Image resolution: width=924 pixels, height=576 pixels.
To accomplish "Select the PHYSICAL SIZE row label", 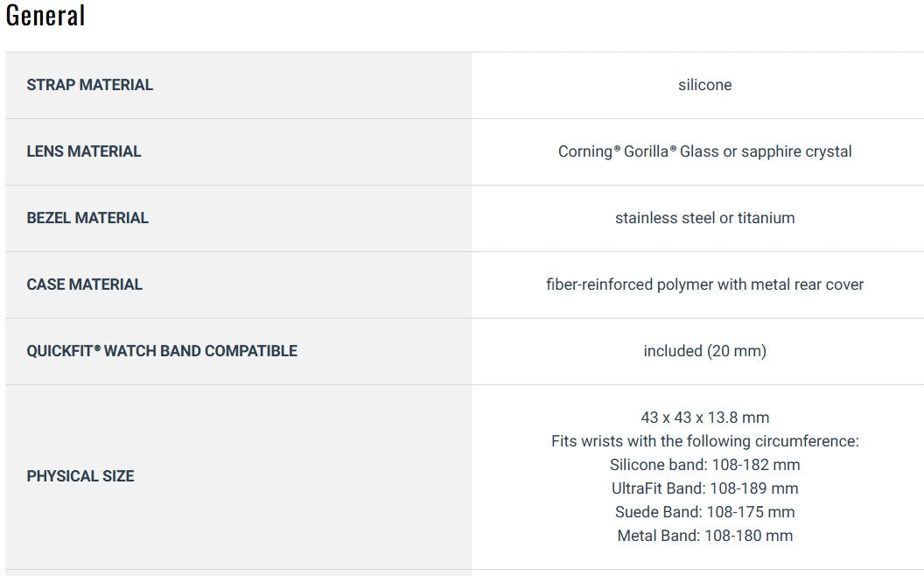I will point(80,476).
